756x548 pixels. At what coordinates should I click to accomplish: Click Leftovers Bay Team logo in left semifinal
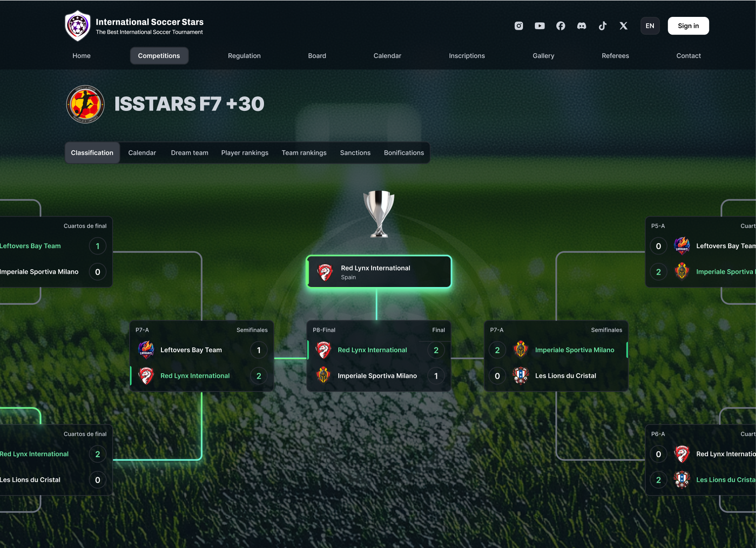pos(146,350)
